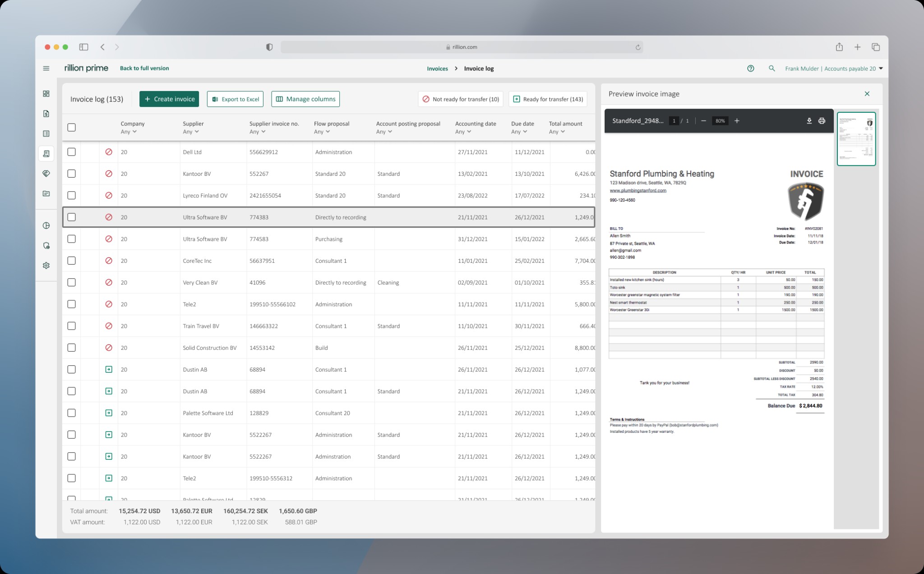Screen dimensions: 924x574
Task: Zoom out with the minus icon in preview
Action: click(703, 121)
